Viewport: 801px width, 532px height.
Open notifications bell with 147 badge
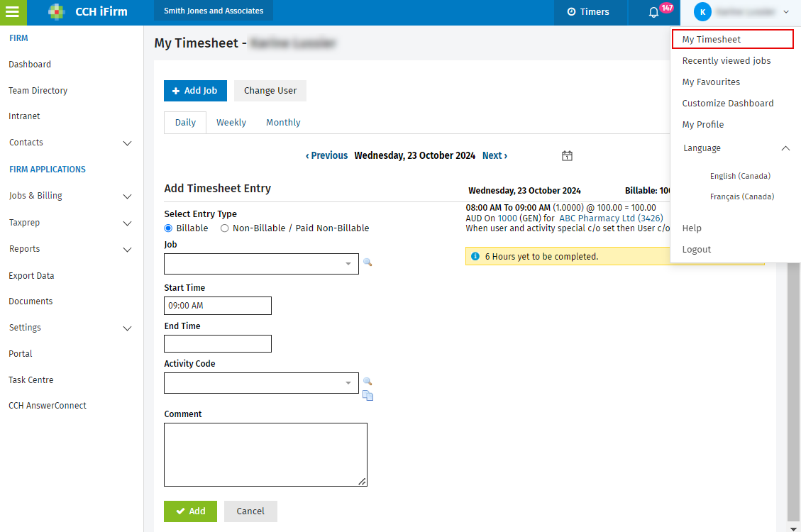[x=654, y=12]
